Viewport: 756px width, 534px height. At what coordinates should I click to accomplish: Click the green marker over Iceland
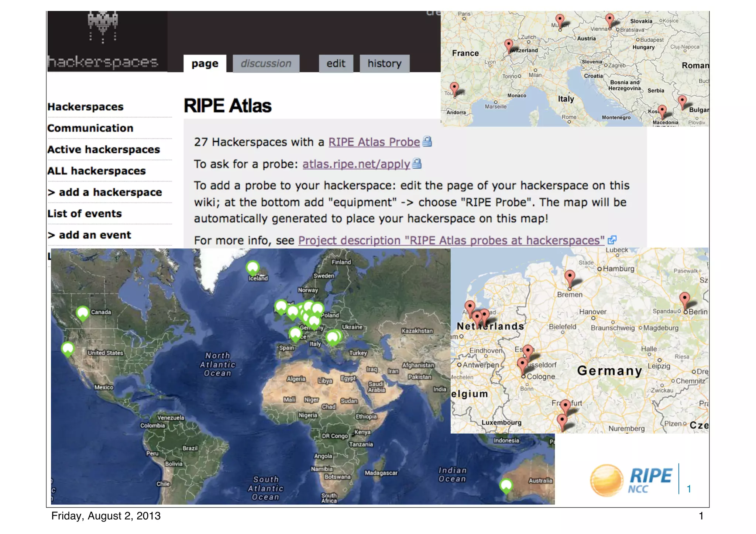tap(252, 267)
